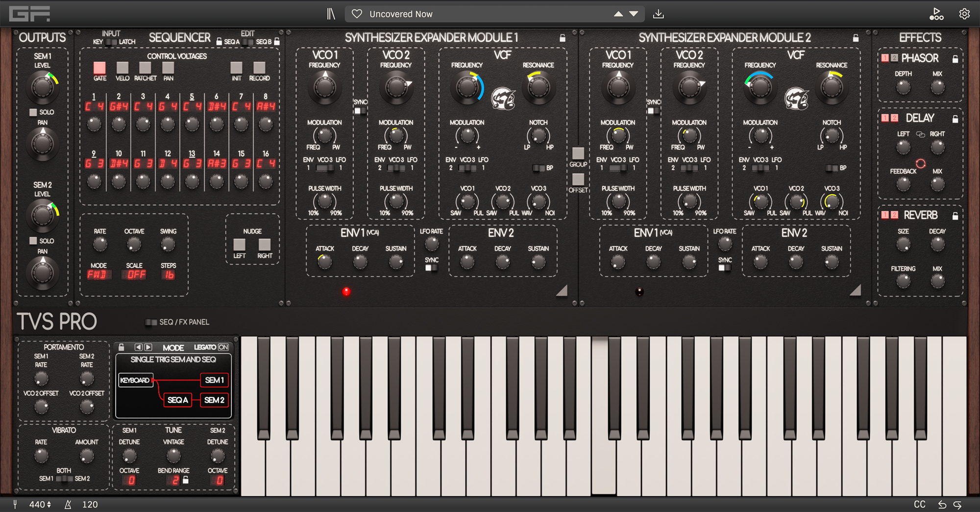Adjust the VCF RESONANCE knob on Module 1

tap(538, 87)
